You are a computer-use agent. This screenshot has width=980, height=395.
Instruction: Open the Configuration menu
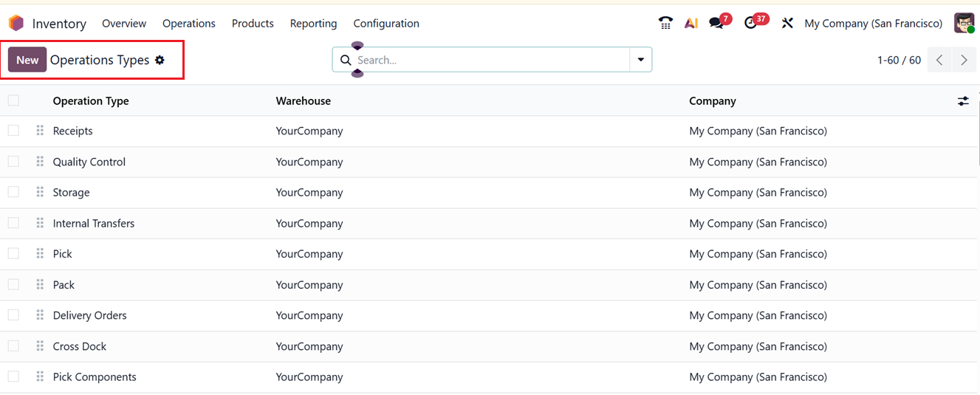coord(386,24)
